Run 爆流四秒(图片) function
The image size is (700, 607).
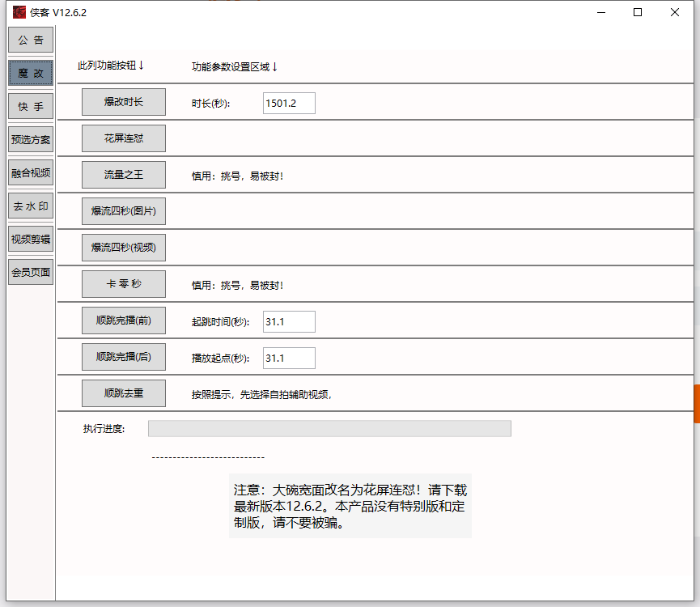[x=124, y=211]
